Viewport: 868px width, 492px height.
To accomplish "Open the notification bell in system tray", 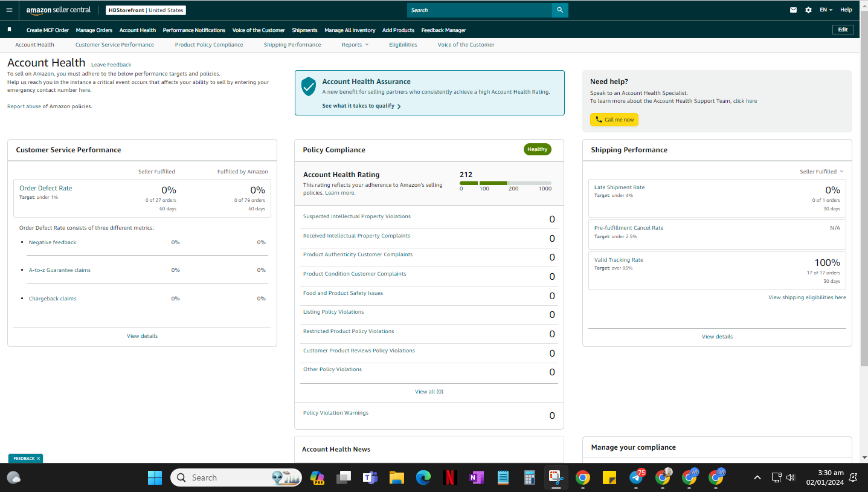I will [x=853, y=477].
